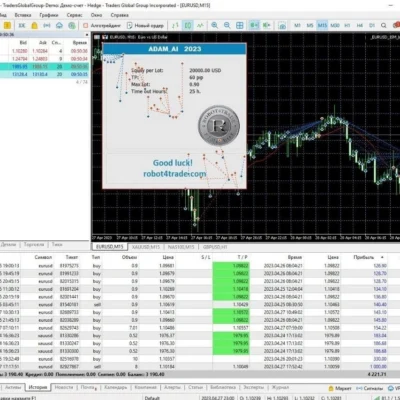Open the Почта toolbox tab

87,387
